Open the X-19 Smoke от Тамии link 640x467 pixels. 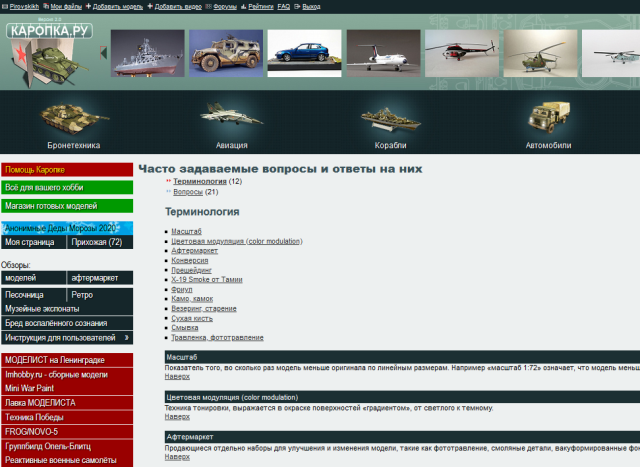(207, 279)
